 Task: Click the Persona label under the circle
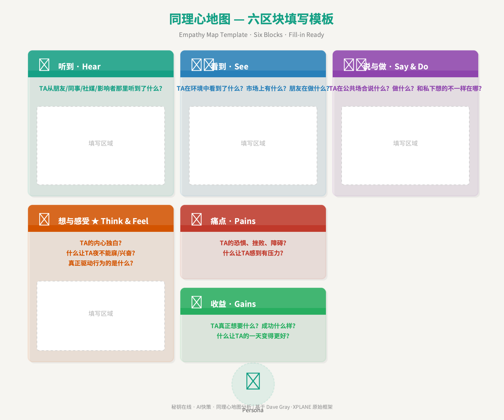(x=253, y=410)
